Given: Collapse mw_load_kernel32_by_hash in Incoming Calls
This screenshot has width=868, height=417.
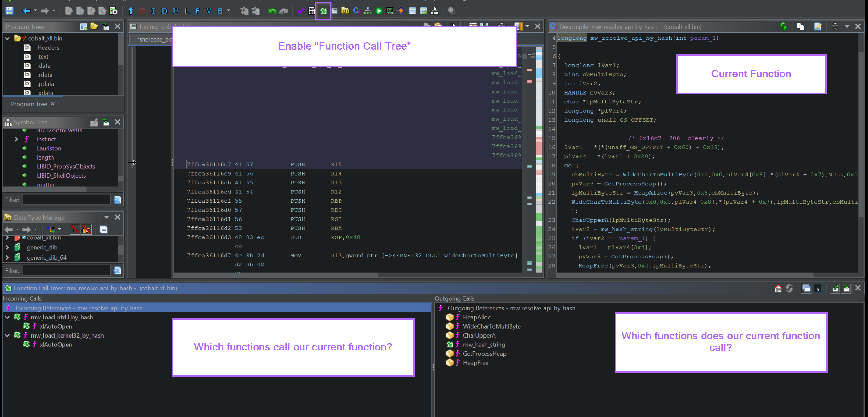Looking at the screenshot, I should pos(7,335).
